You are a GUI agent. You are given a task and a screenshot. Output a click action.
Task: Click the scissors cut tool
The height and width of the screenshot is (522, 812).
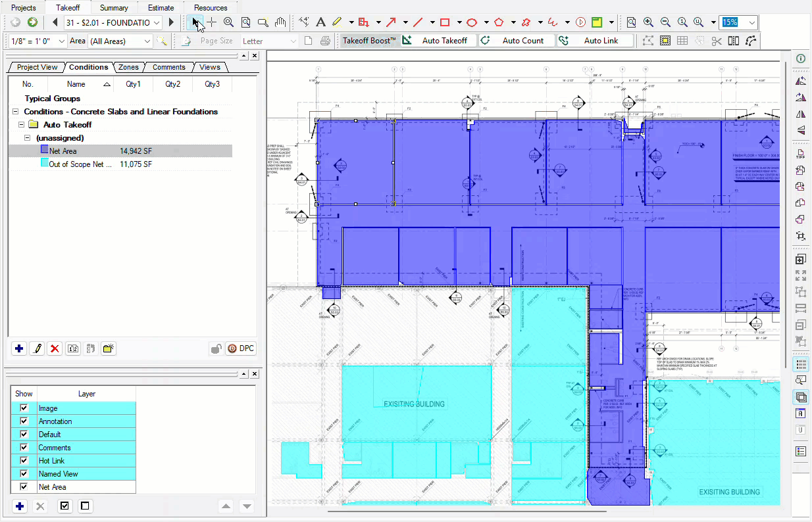tap(717, 41)
